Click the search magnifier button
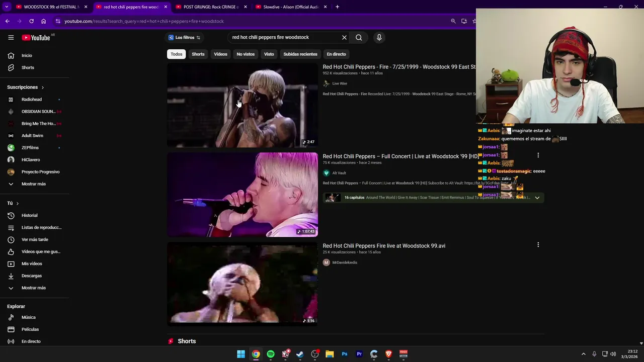 [x=359, y=37]
